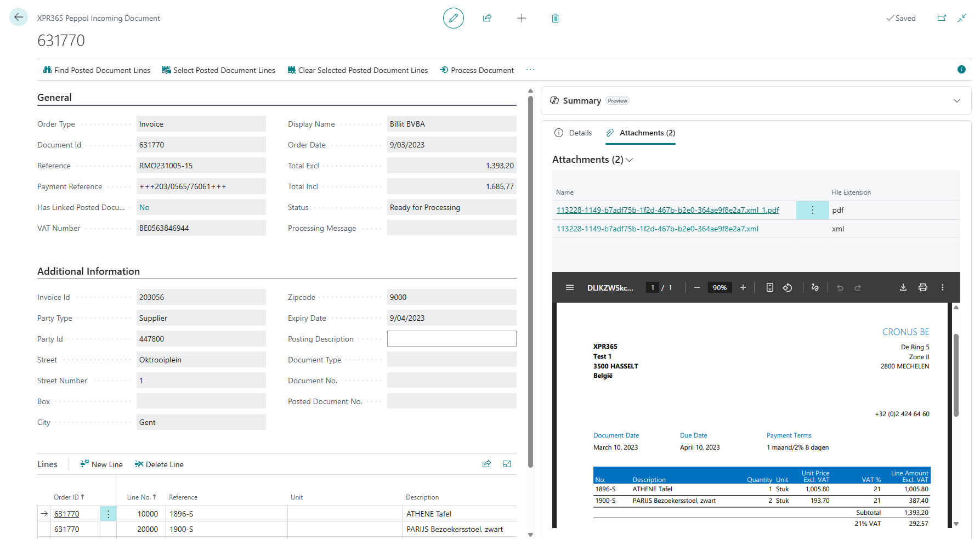Run Process Document action
980x539 pixels.
click(477, 70)
